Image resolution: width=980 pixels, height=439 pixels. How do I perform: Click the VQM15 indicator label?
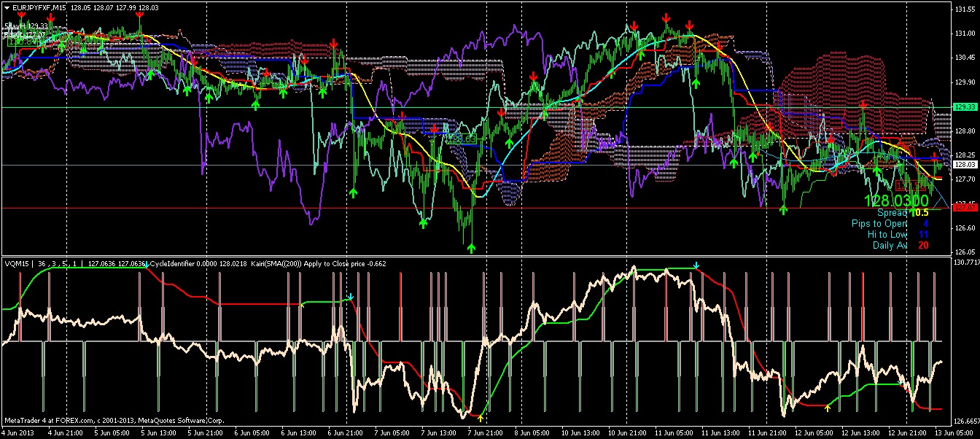[x=17, y=263]
